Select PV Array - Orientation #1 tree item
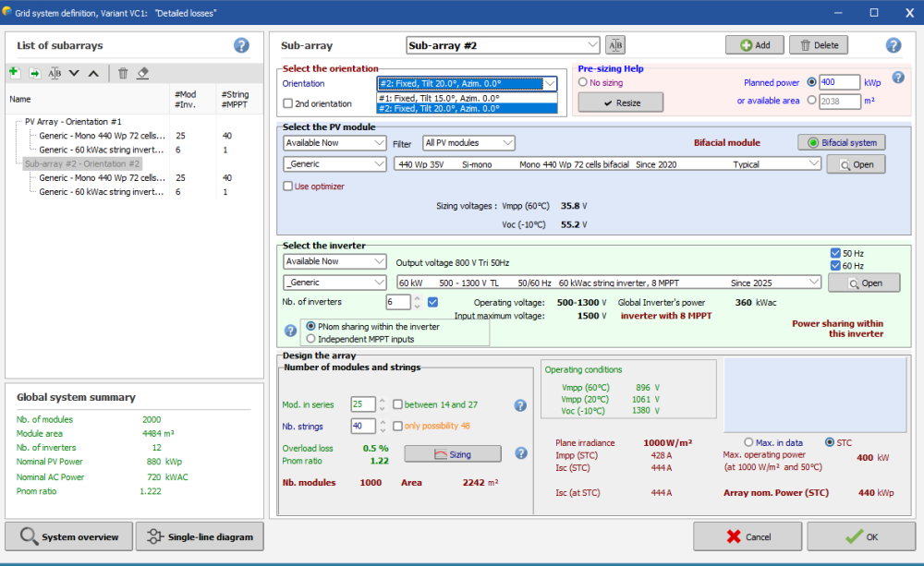The image size is (924, 566). pyautogui.click(x=73, y=121)
